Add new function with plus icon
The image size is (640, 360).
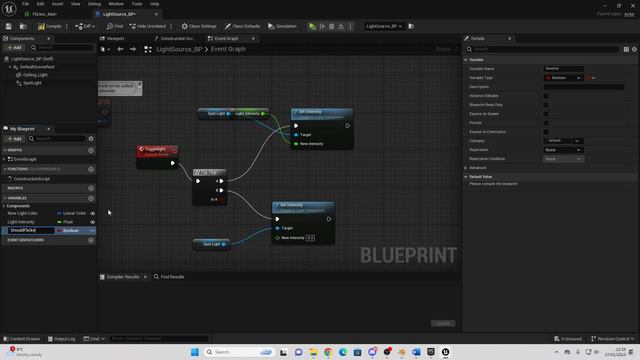[x=91, y=169]
